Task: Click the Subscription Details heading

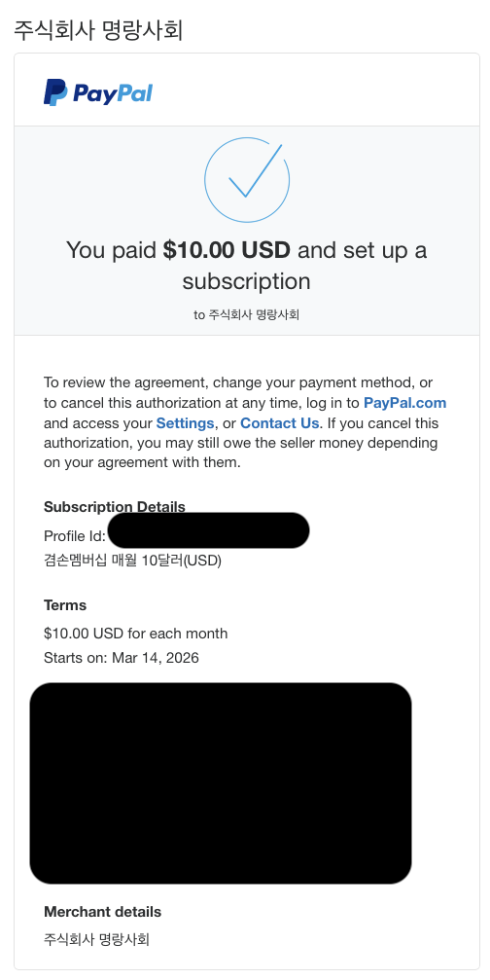Action: [114, 506]
